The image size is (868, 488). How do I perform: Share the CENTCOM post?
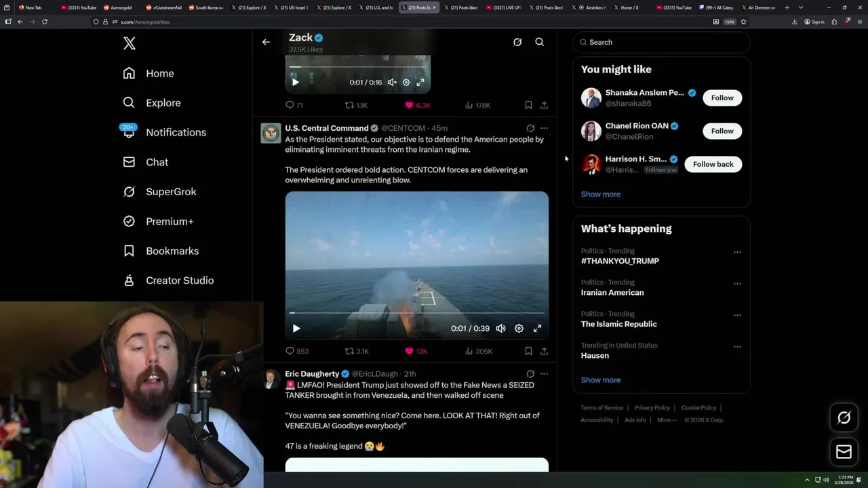544,351
